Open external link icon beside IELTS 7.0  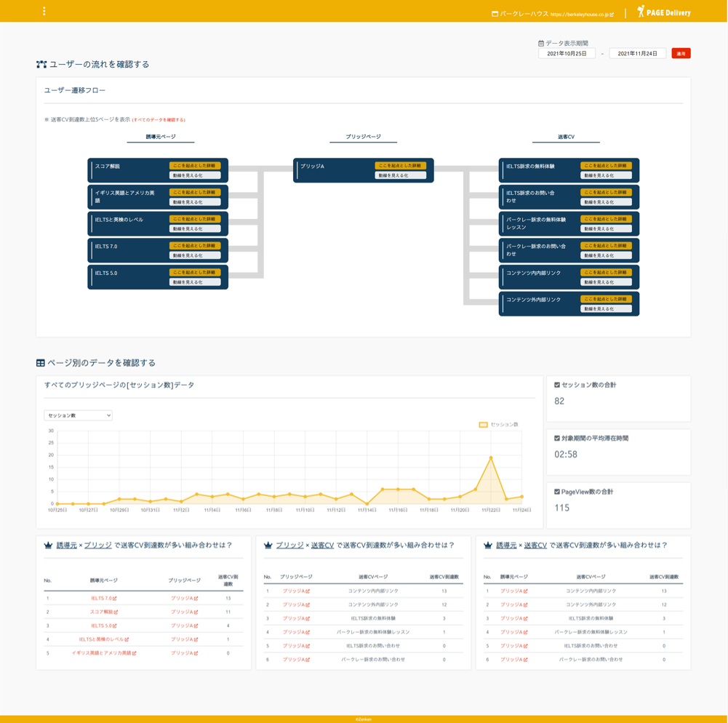[x=115, y=599]
